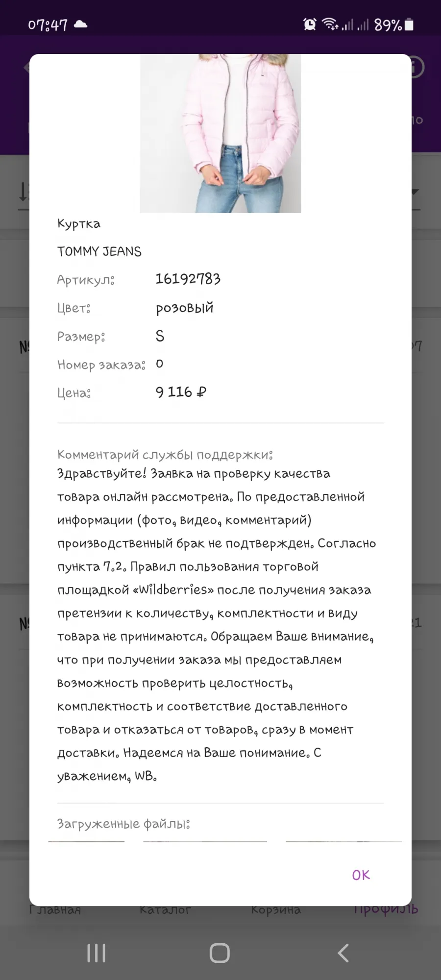Switch to the Каталог tab
Screen dimensions: 441x980
[165, 910]
